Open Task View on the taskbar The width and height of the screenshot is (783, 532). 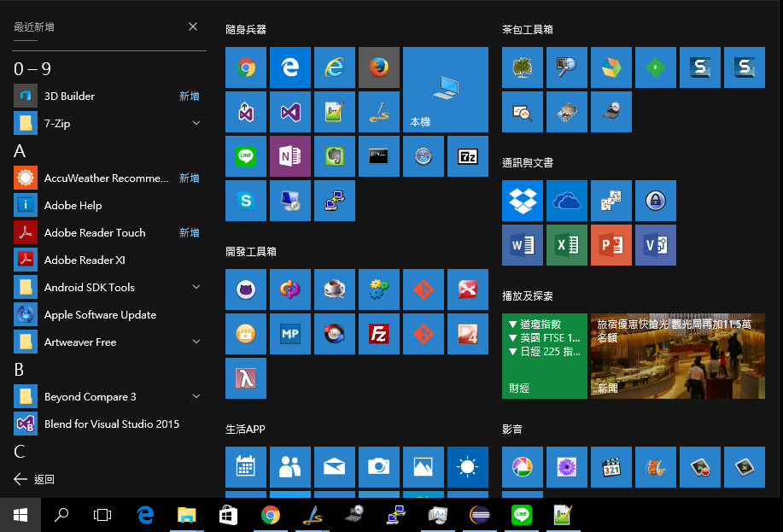(x=102, y=515)
